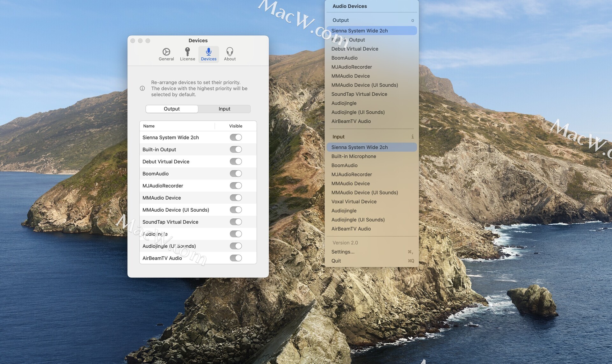Toggle AirBeamTV Audio visible switch

(x=236, y=258)
